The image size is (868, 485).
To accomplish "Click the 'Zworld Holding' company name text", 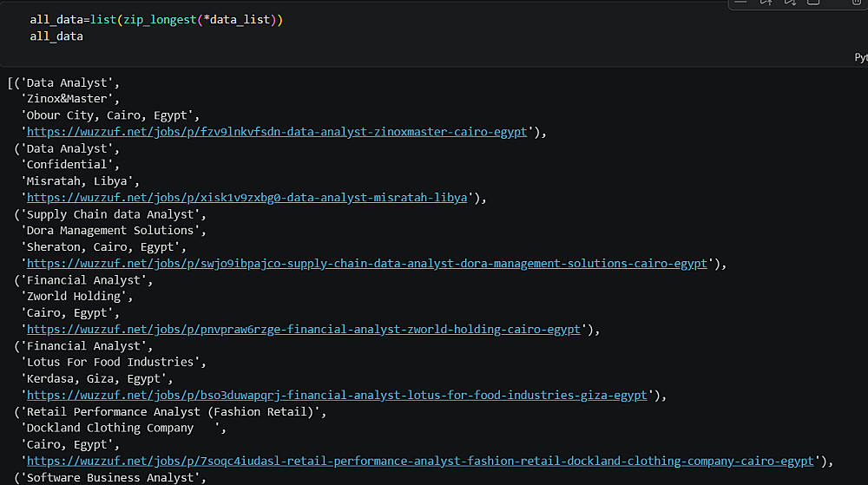I will coord(76,297).
